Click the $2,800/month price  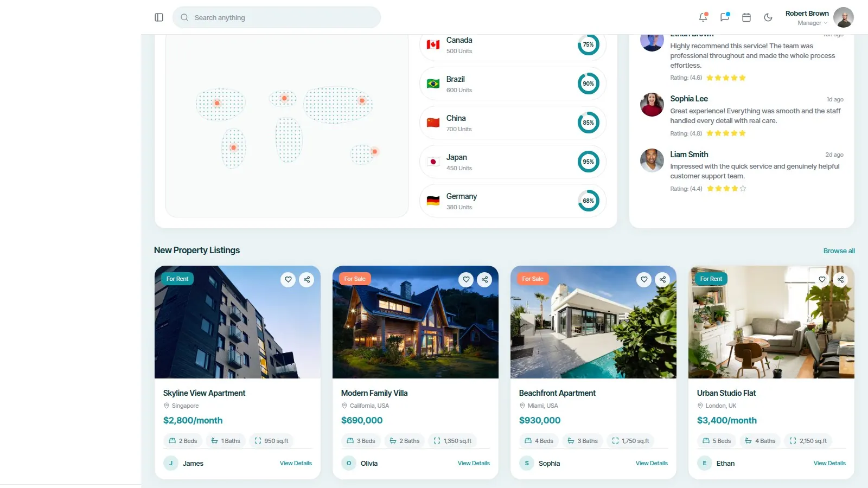pos(193,420)
